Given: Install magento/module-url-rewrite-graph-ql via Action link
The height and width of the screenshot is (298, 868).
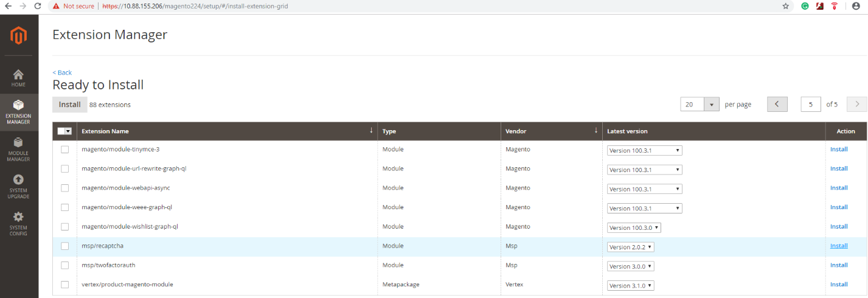Looking at the screenshot, I should (839, 168).
